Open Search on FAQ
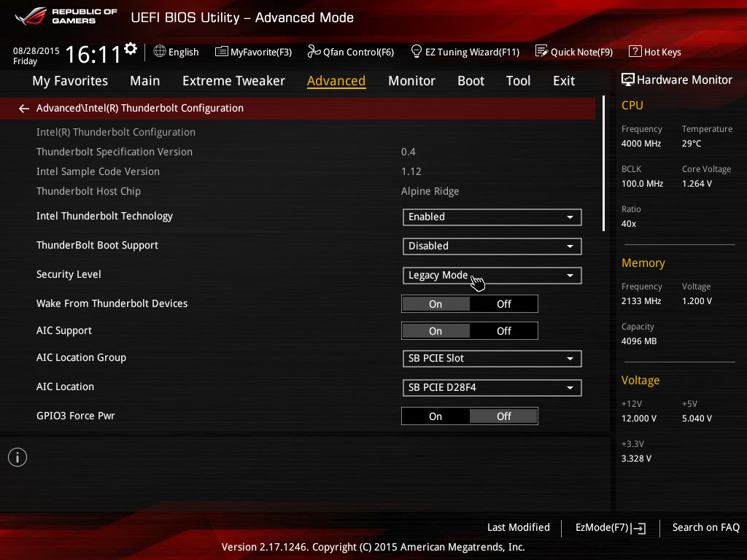 coord(706,527)
